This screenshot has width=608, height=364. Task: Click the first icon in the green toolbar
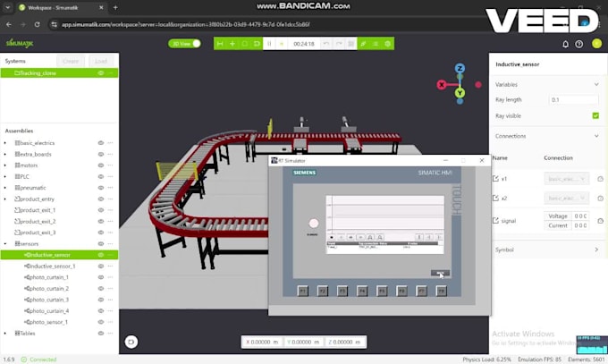pos(220,44)
